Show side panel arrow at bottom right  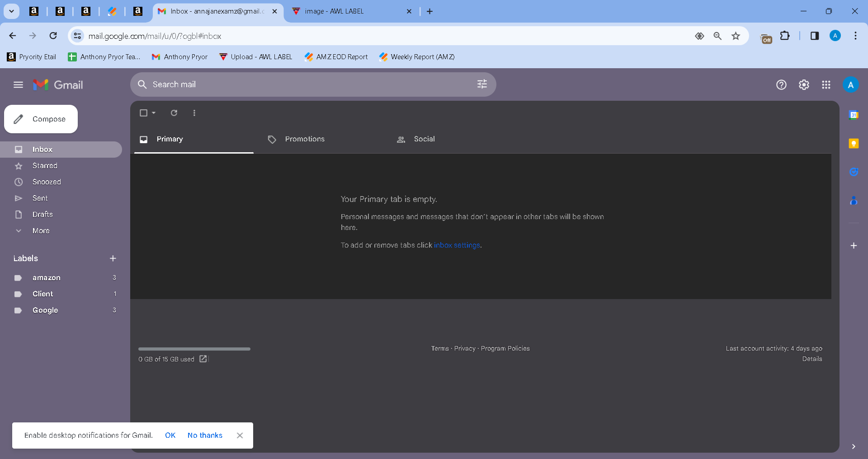pyautogui.click(x=854, y=446)
